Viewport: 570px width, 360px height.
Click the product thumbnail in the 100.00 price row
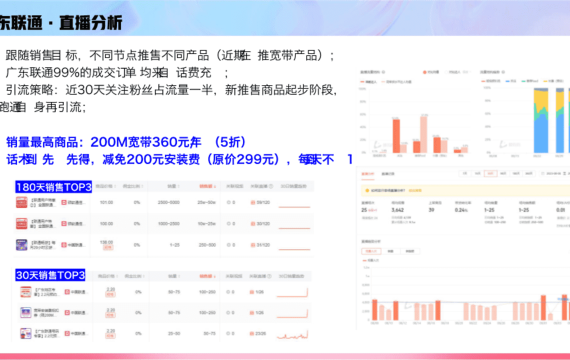coord(21,223)
